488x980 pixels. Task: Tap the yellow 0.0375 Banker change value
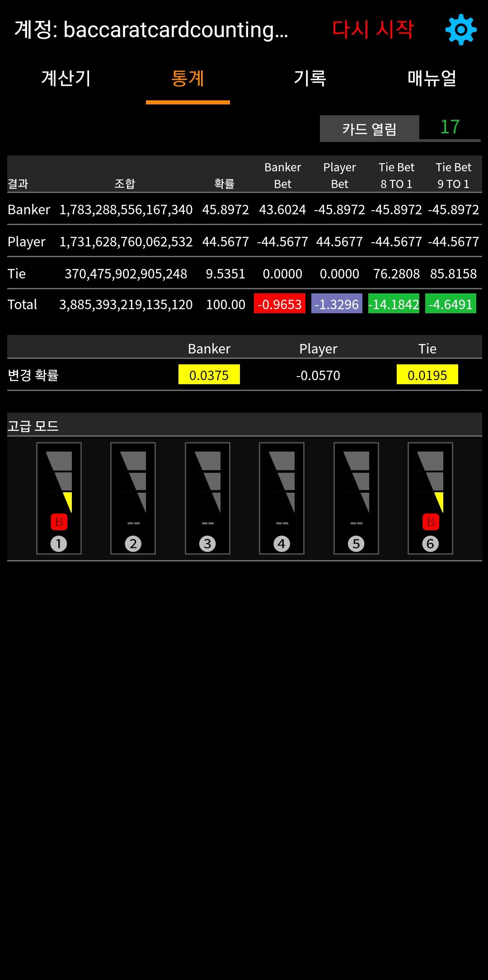[x=209, y=374]
